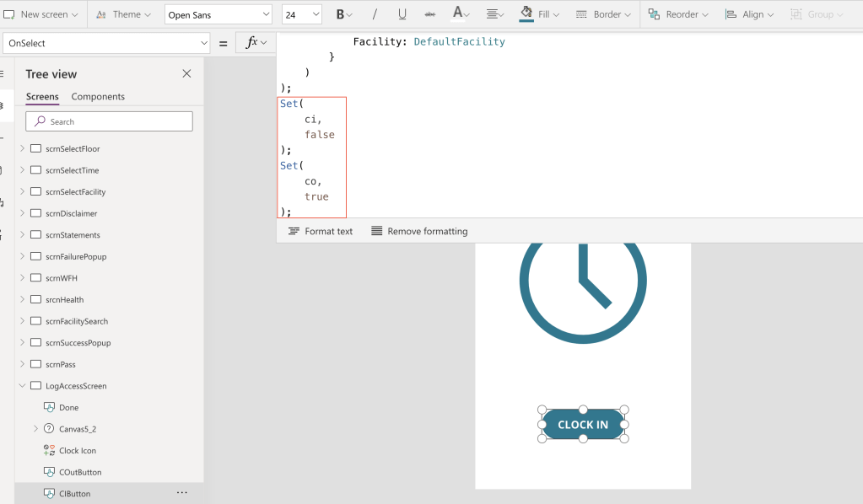Apply strikethrough formatting
The width and height of the screenshot is (863, 504).
coord(430,14)
